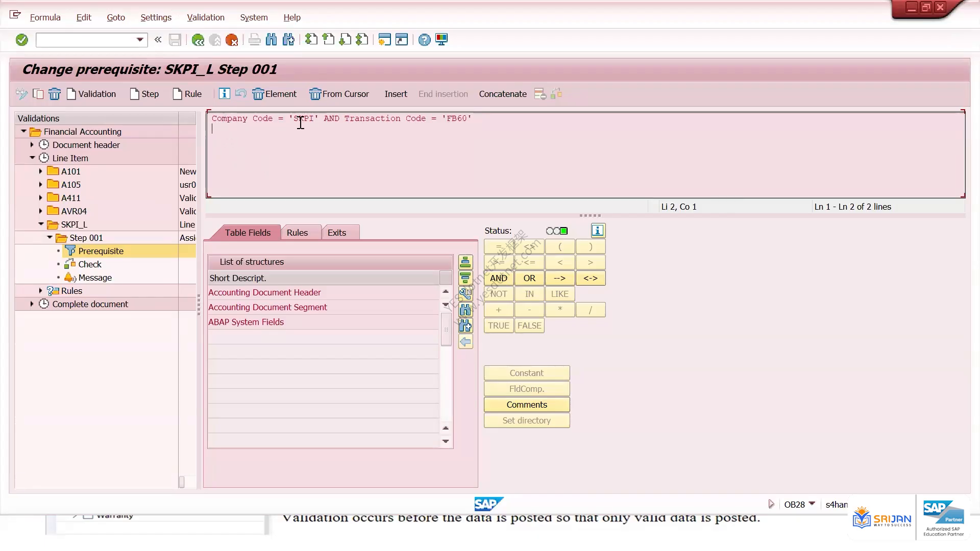Click the Help question mark icon
Image resolution: width=980 pixels, height=551 pixels.
tap(424, 40)
